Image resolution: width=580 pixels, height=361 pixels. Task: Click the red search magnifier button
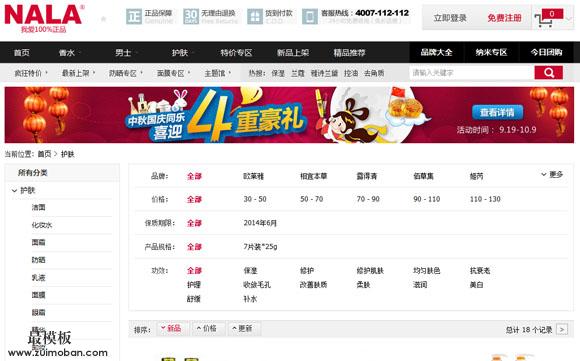(549, 73)
